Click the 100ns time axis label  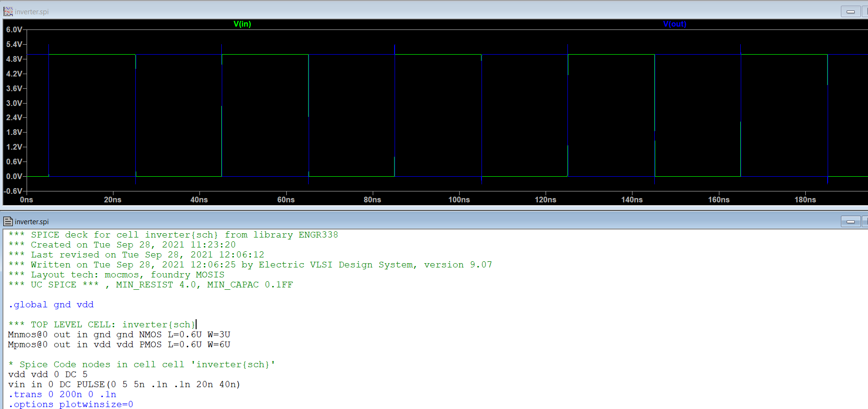coord(459,200)
